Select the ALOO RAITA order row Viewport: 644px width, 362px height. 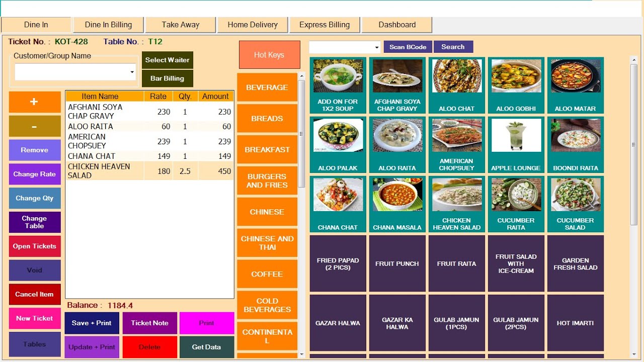[x=150, y=127]
